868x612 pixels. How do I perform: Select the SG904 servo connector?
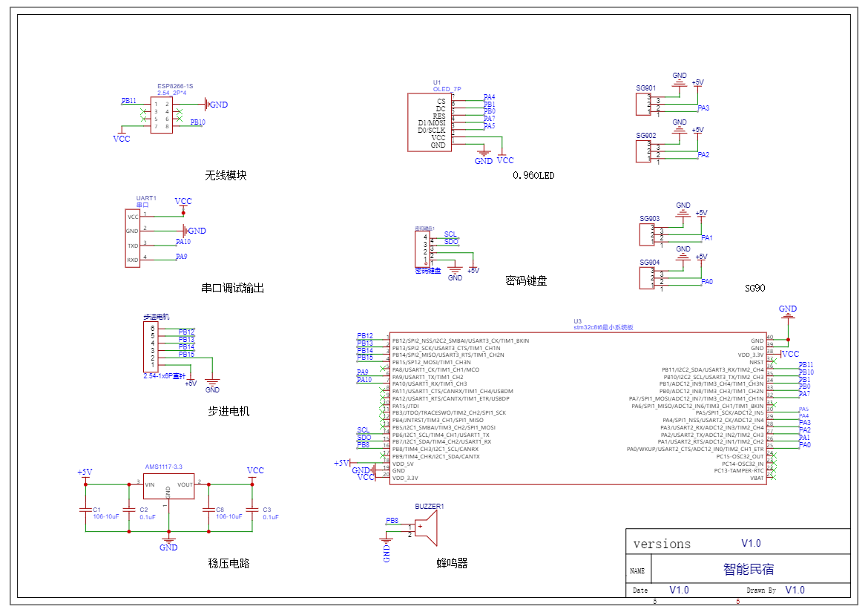(x=647, y=278)
